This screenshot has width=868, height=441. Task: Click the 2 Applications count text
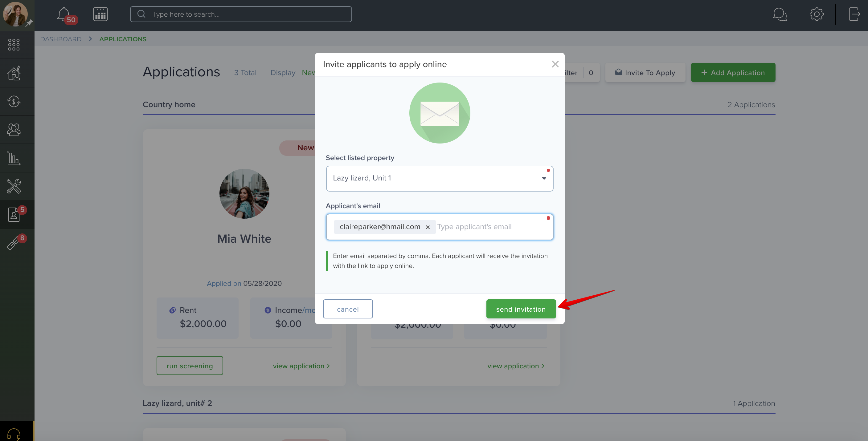click(x=751, y=105)
